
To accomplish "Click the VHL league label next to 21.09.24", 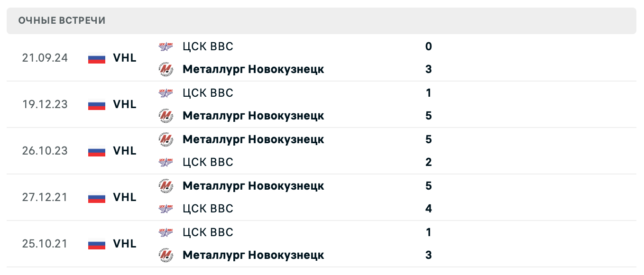I will click(125, 58).
